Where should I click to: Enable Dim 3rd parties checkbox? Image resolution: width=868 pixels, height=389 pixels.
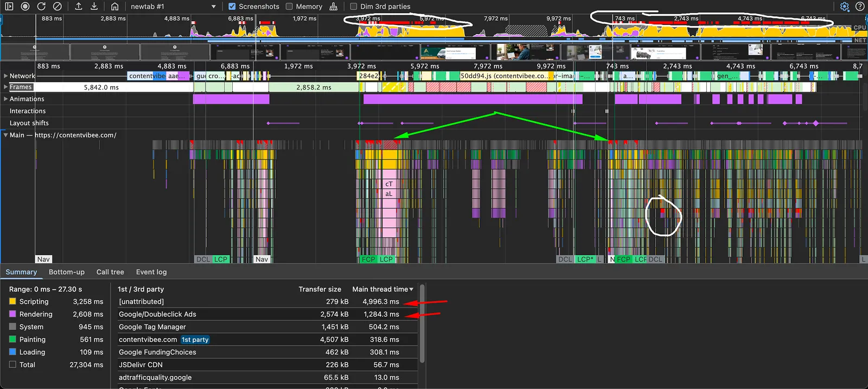click(x=354, y=7)
